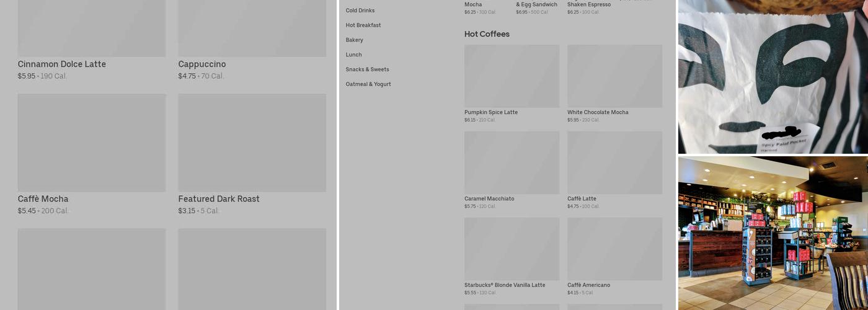868x310 pixels.
Task: Open the store interior photo
Action: 773,233
